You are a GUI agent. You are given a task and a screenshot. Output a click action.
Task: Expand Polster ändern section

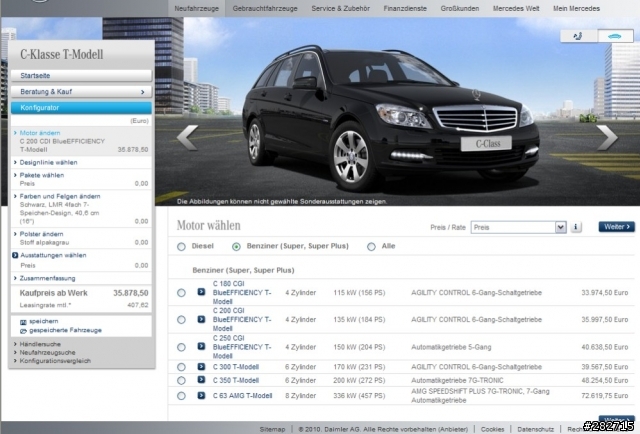(x=41, y=234)
